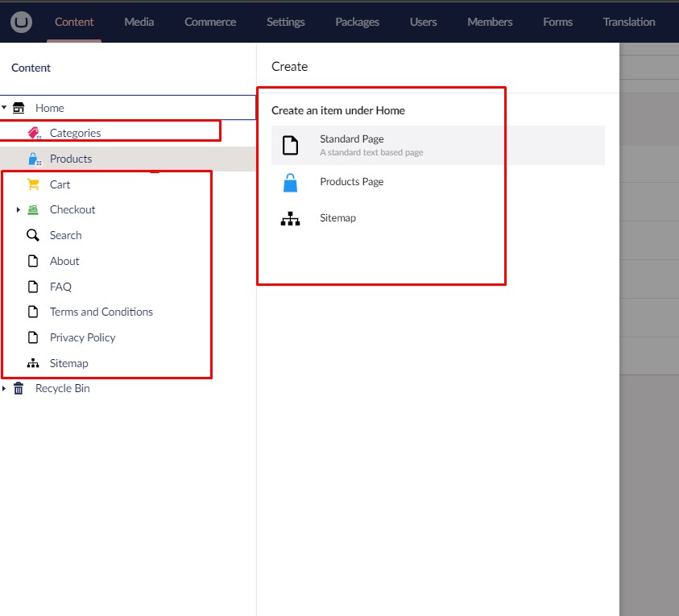
Task: Click the Umbraco logo icon
Action: (x=21, y=22)
